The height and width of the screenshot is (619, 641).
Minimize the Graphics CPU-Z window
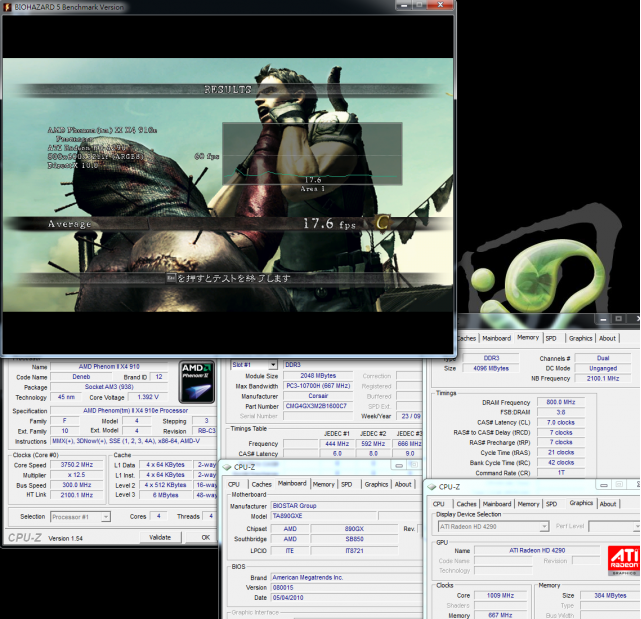[604, 485]
